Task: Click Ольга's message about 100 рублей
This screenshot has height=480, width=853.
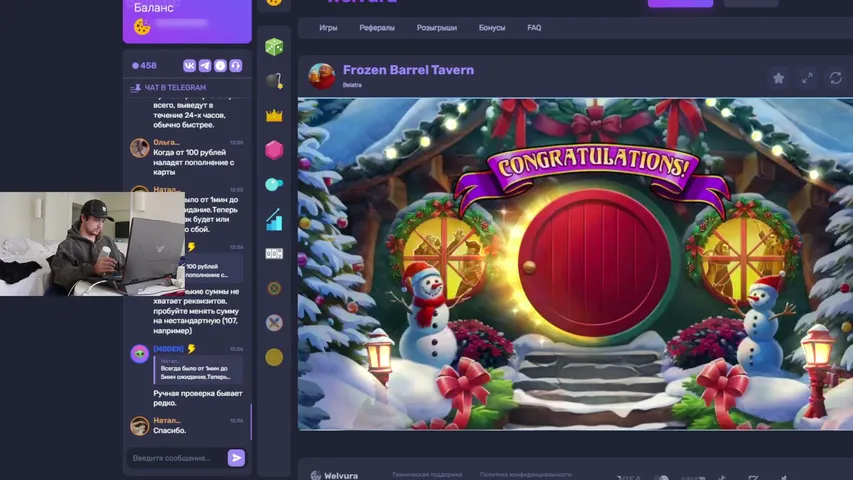Action: click(194, 162)
